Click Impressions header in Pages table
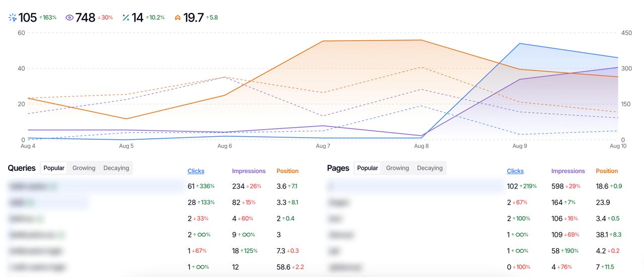The width and height of the screenshot is (644, 277). 568,171
